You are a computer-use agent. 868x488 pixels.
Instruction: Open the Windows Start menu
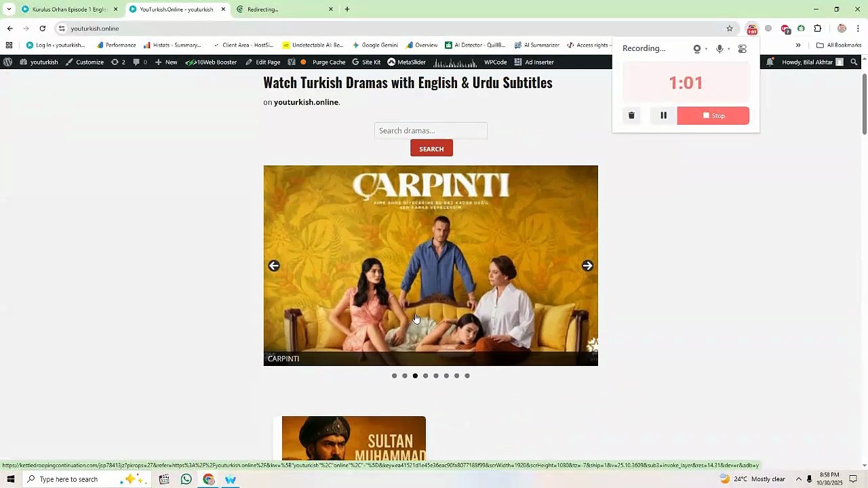tap(10, 479)
